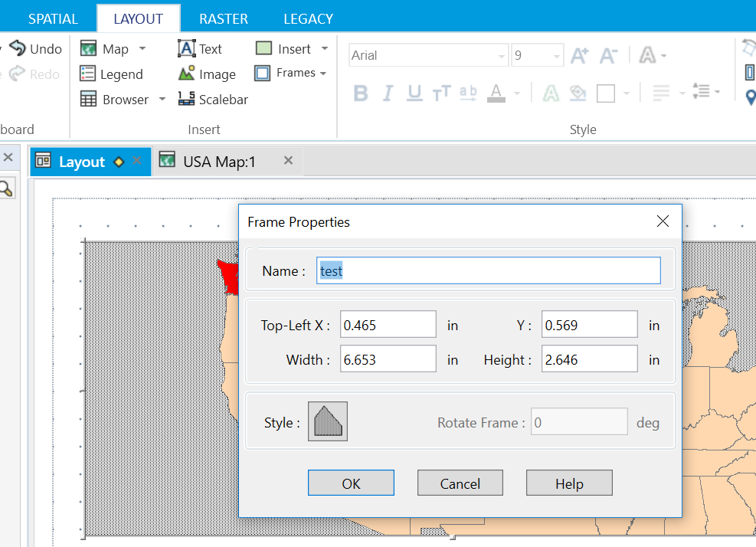Image resolution: width=756 pixels, height=547 pixels.
Task: Open the Map dropdown arrow
Action: tap(142, 49)
